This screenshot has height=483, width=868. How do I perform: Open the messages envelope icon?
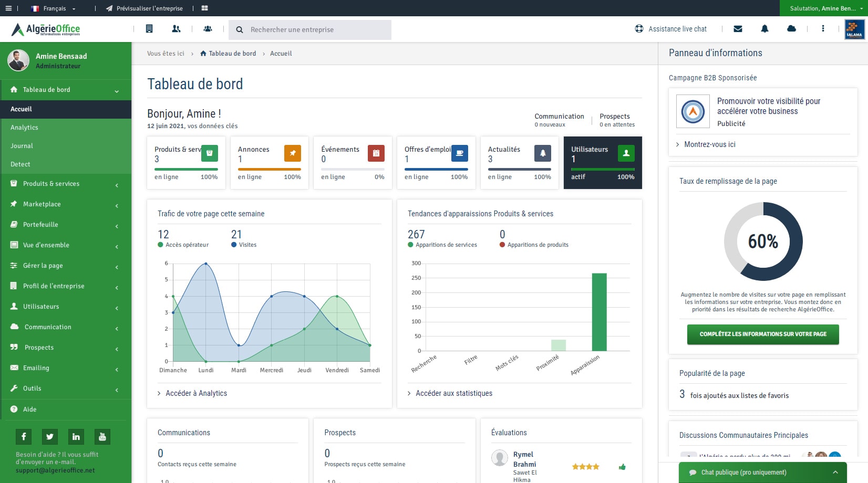click(738, 29)
